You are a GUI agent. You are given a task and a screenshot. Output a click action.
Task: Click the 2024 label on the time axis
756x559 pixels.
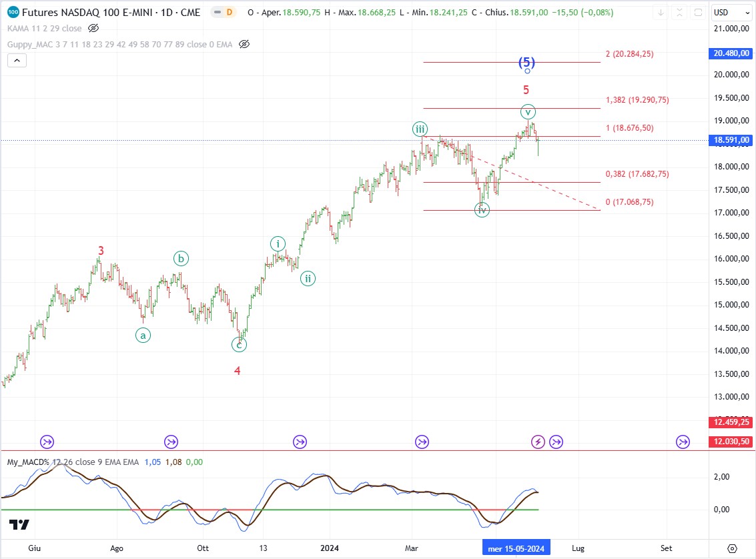[x=330, y=548]
